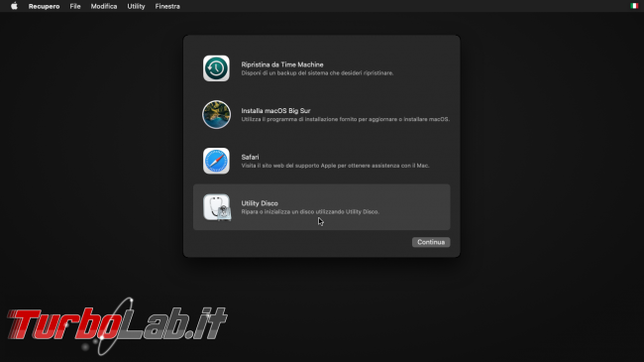The height and width of the screenshot is (362, 644).
Task: Open the Recupero menu
Action: [x=44, y=6]
